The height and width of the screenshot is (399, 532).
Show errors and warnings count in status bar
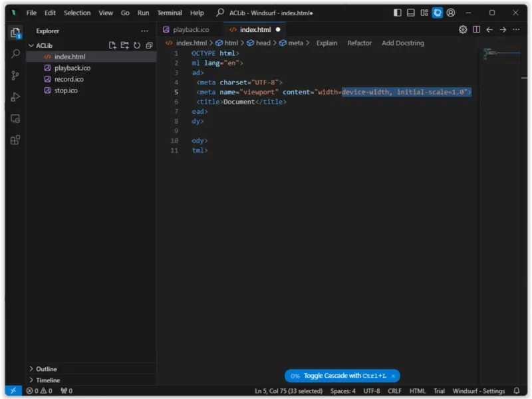click(x=39, y=391)
